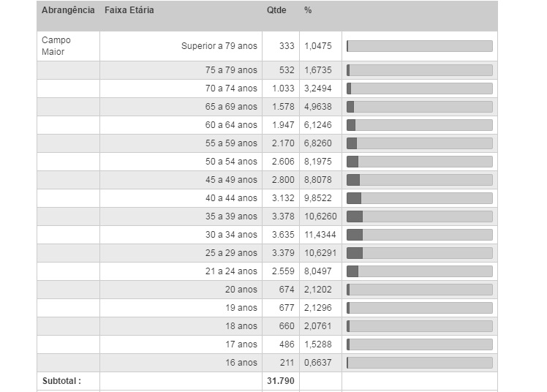Select the 75 a 79 anos row label
Image resolution: width=547 pixels, height=392 pixels.
coord(231,70)
